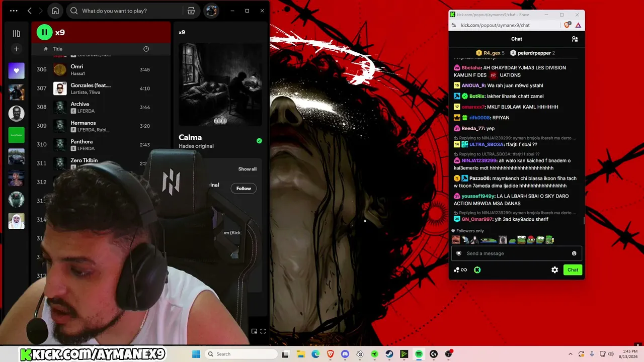Follow the artist in Spotify panel

pos(244,189)
